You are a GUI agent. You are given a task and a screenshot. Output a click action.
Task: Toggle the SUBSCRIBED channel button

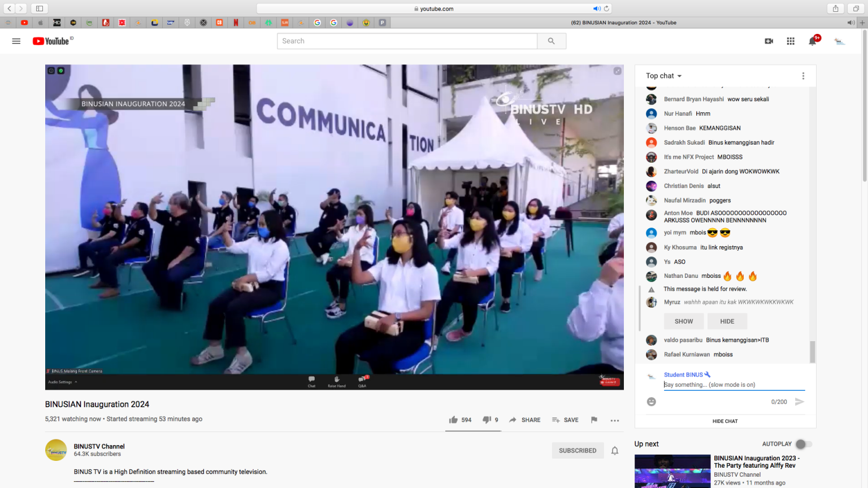578,451
